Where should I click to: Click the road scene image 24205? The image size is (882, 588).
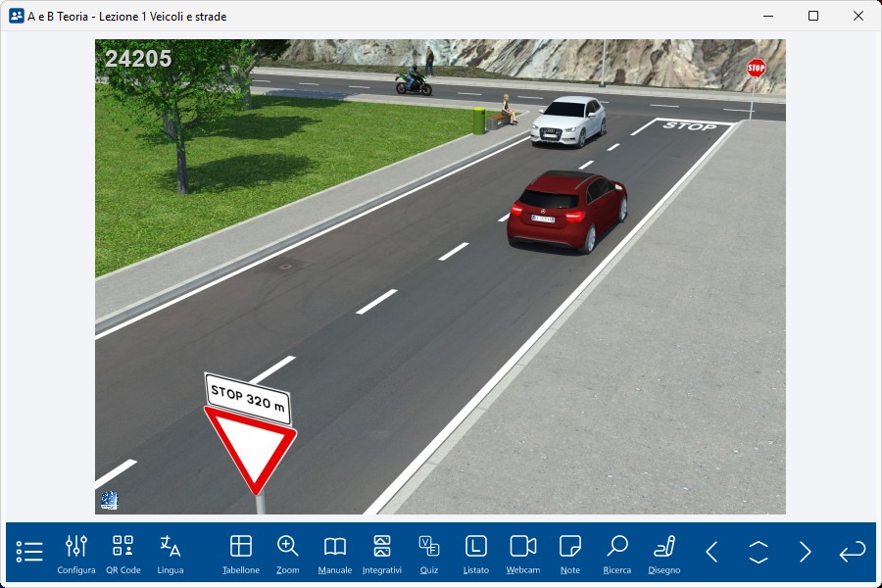click(x=440, y=276)
